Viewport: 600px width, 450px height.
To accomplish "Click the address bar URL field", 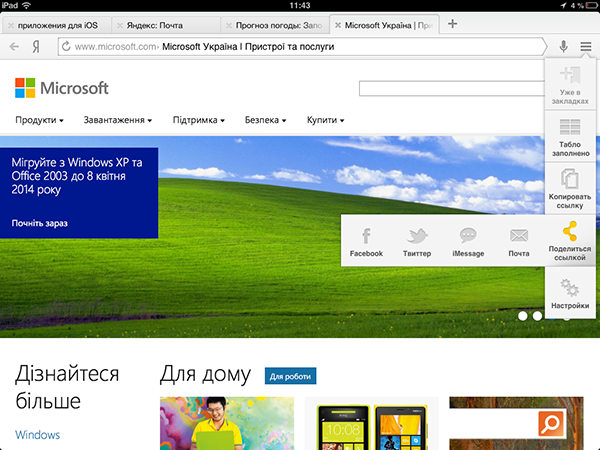I will 302,47.
